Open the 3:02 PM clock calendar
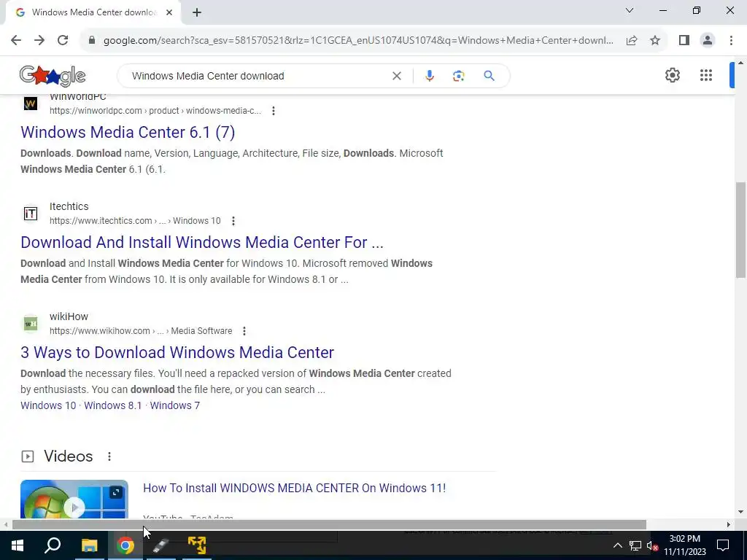Screen dimensions: 747x560 click(x=684, y=545)
